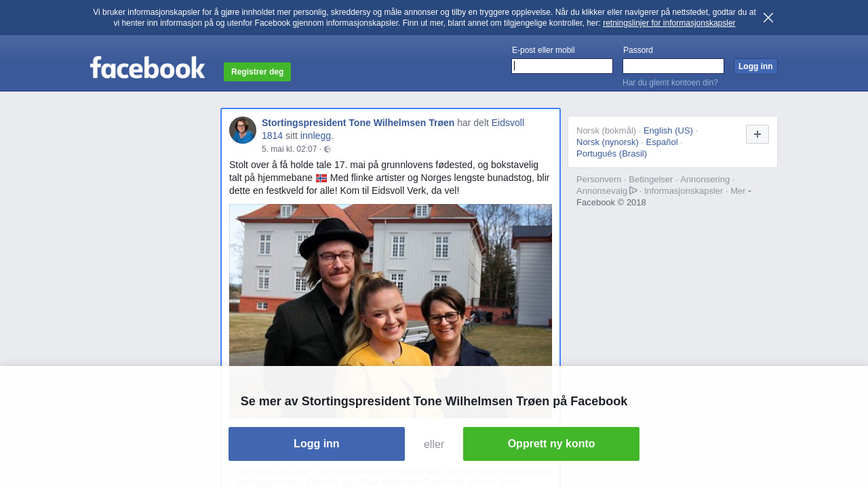
Task: Open Stortingspresident Tone Wilhelmsen Trøen page link
Action: pyautogui.click(x=358, y=123)
